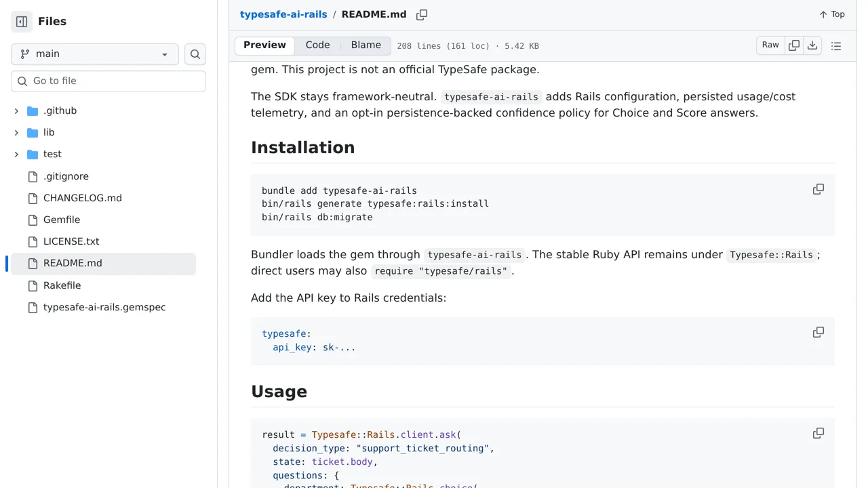Click the lib folder icon

click(x=33, y=133)
